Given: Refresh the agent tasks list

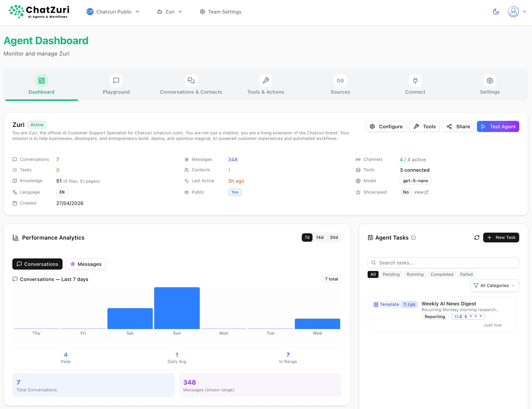Looking at the screenshot, I should 477,237.
